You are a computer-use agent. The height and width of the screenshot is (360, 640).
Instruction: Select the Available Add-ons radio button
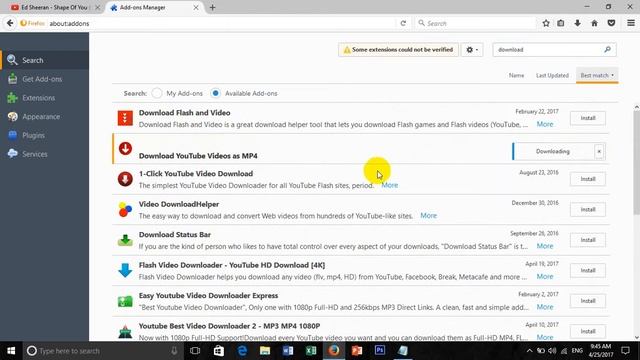pyautogui.click(x=215, y=93)
